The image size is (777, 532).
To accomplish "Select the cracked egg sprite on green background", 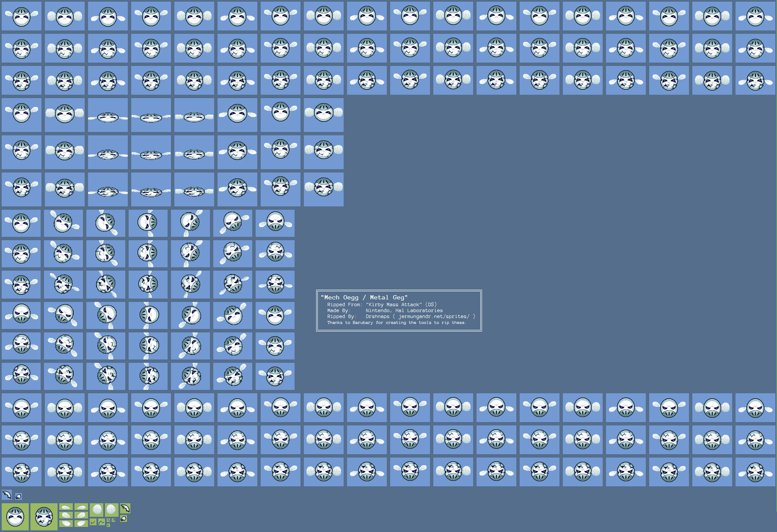I will pos(44,517).
